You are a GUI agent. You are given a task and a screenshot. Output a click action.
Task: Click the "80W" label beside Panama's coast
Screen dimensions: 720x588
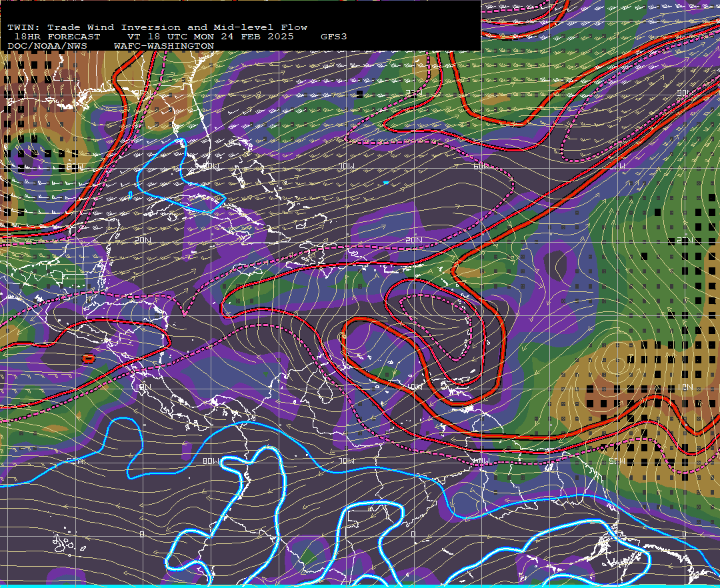pos(211,461)
